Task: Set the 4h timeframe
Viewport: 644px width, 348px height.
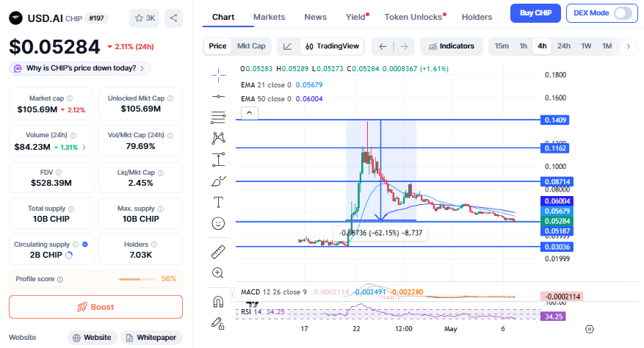Action: pyautogui.click(x=542, y=46)
